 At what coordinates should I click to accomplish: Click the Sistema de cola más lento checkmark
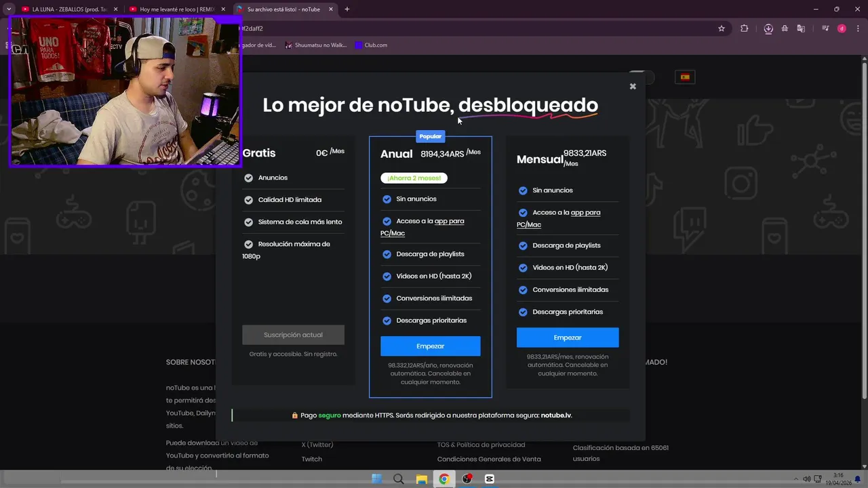[x=248, y=222]
